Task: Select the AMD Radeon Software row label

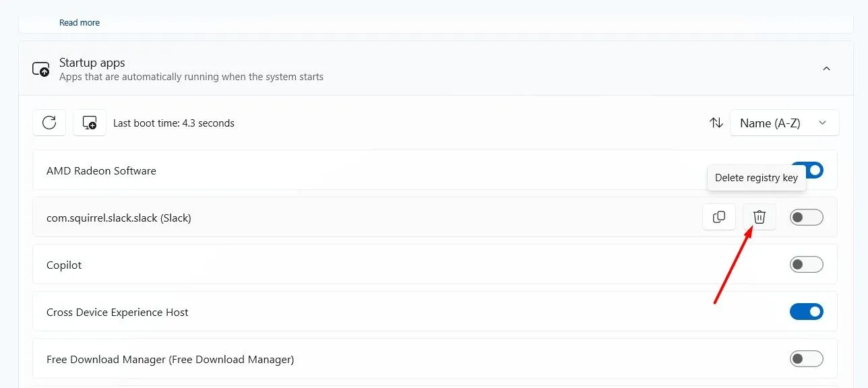Action: tap(101, 170)
